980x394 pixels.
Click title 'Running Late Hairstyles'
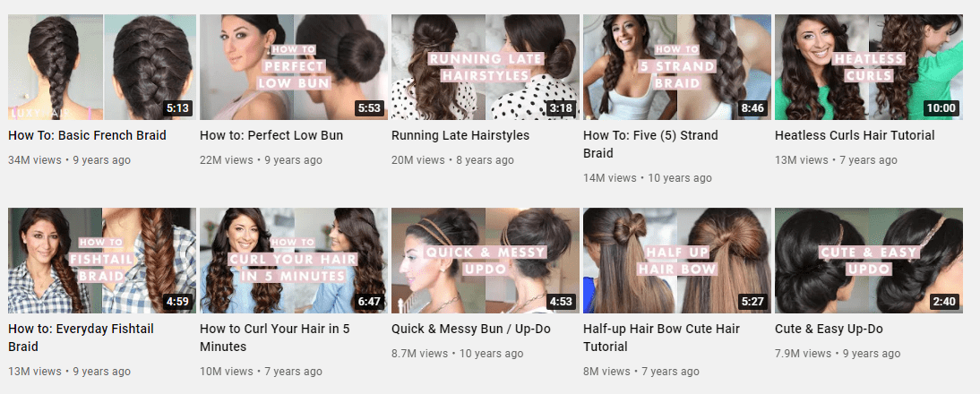(460, 135)
